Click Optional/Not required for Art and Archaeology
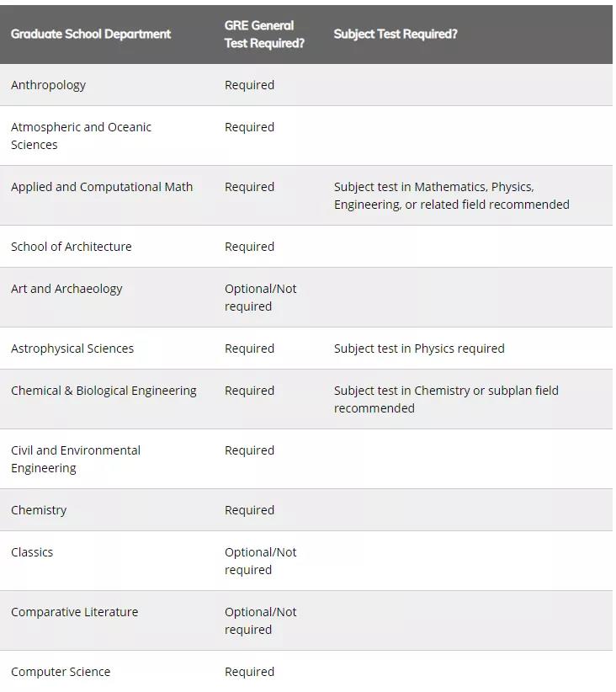Screen dimensions: 616x692 tap(260, 297)
